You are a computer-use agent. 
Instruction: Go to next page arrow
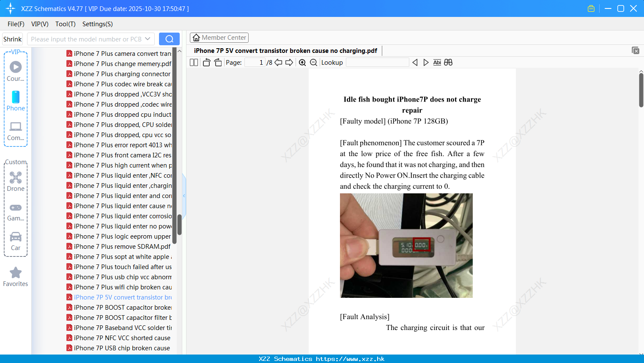(x=289, y=62)
